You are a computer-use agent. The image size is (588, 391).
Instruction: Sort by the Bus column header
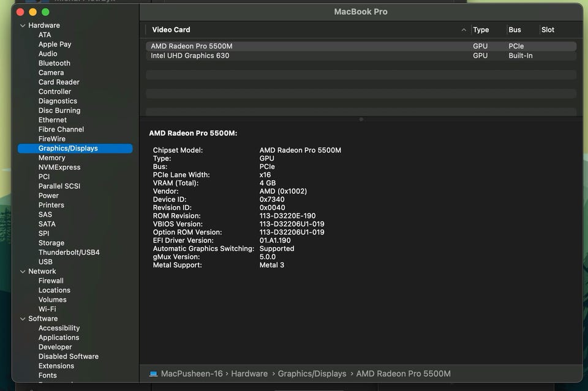(514, 30)
